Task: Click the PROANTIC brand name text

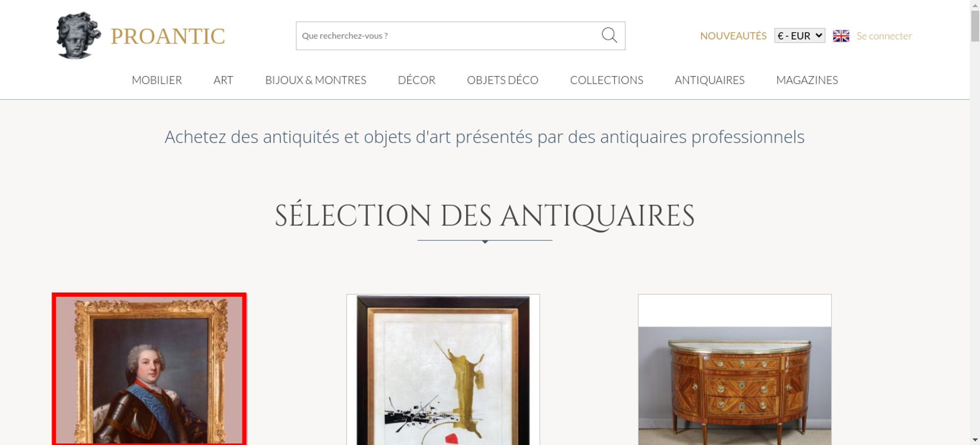Action: [x=168, y=36]
